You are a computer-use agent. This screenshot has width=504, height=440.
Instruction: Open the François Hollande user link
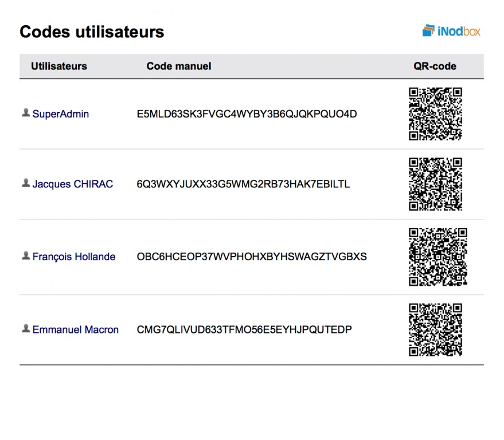(x=74, y=257)
